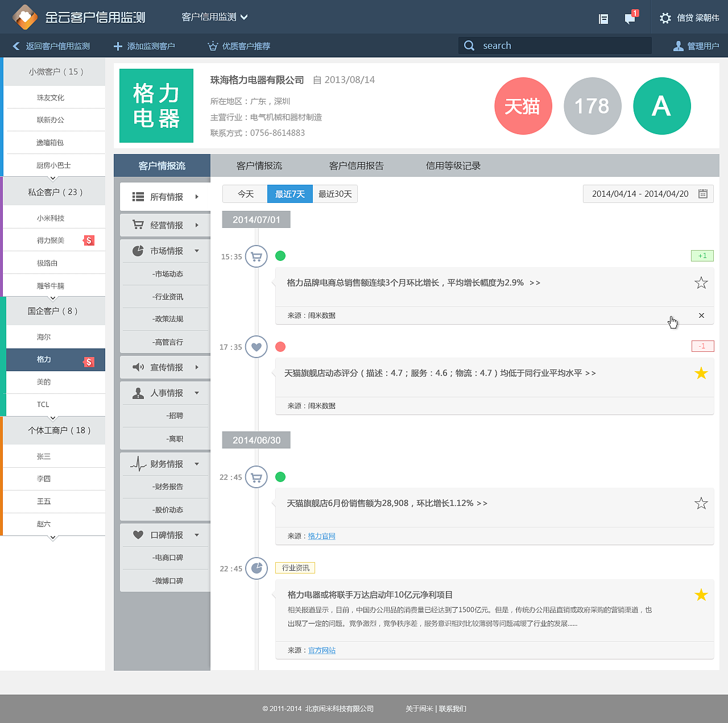
Task: Click the 天猫 red circle badge
Action: click(523, 106)
